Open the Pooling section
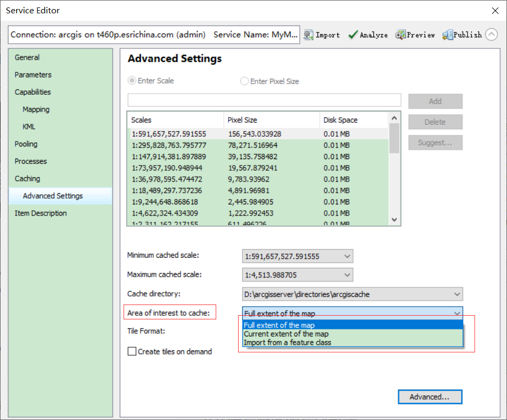 click(x=26, y=144)
